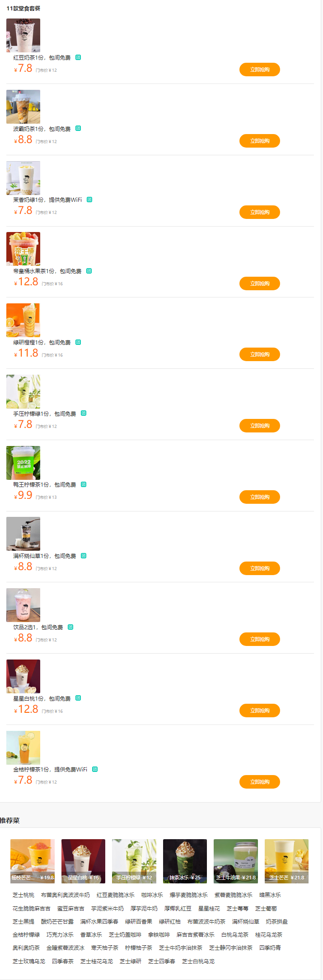The height and width of the screenshot is (980, 323).
Task: Click the green badge icon next to 金桔柠檬茶1份
Action: pos(95,769)
